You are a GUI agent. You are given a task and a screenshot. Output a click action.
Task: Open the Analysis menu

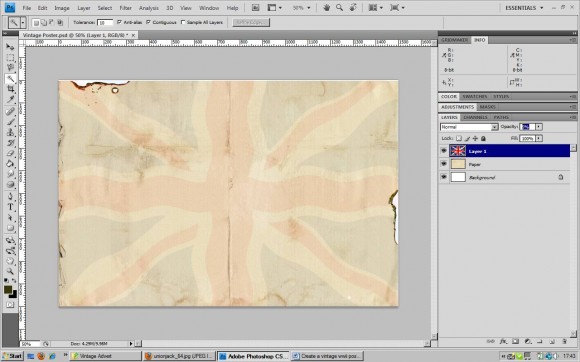149,8
